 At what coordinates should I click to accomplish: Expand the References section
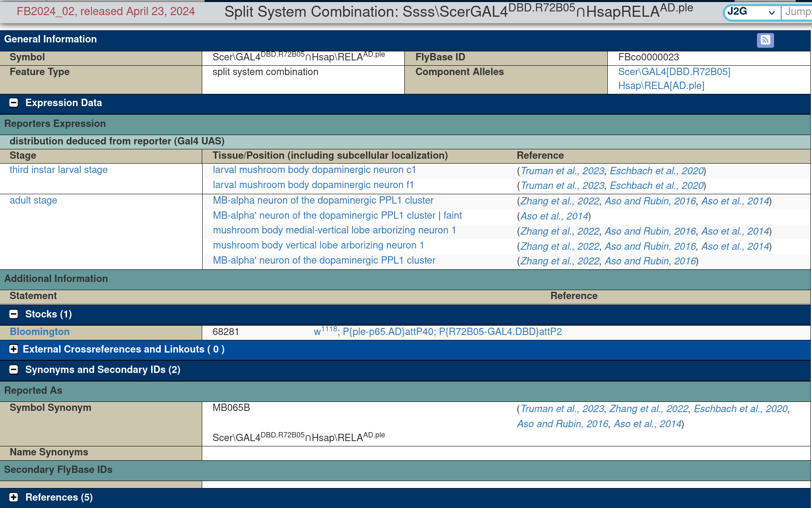13,497
